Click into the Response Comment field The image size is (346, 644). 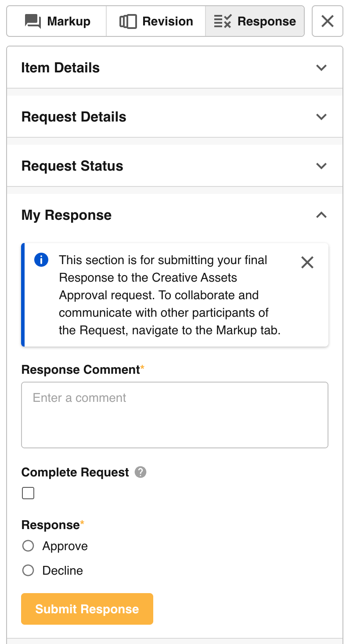175,415
